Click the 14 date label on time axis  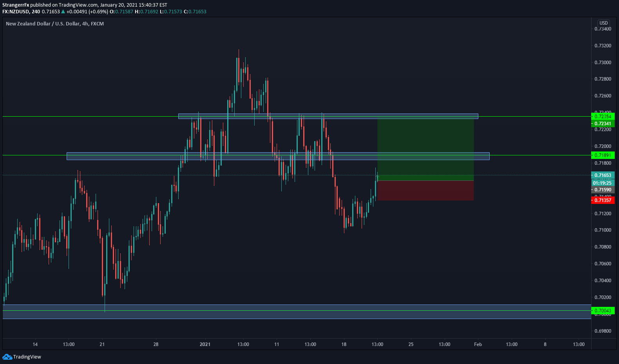click(x=35, y=344)
